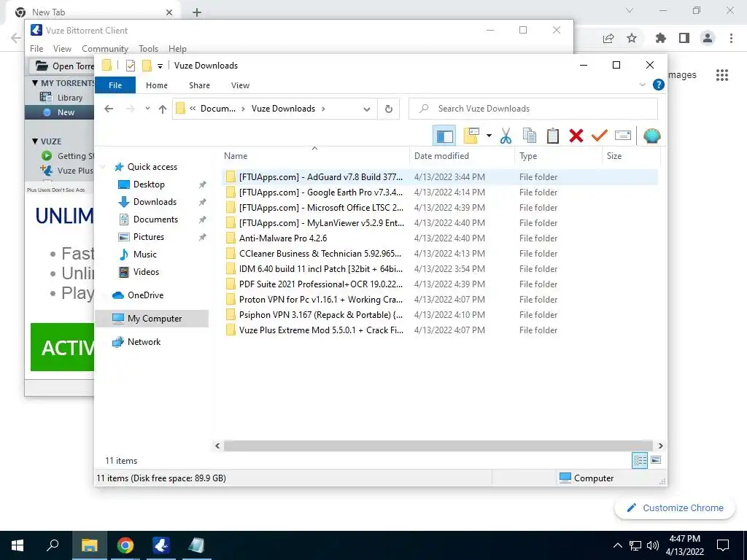This screenshot has width=747, height=560.
Task: Go back with Explorer back arrow
Action: tap(109, 109)
